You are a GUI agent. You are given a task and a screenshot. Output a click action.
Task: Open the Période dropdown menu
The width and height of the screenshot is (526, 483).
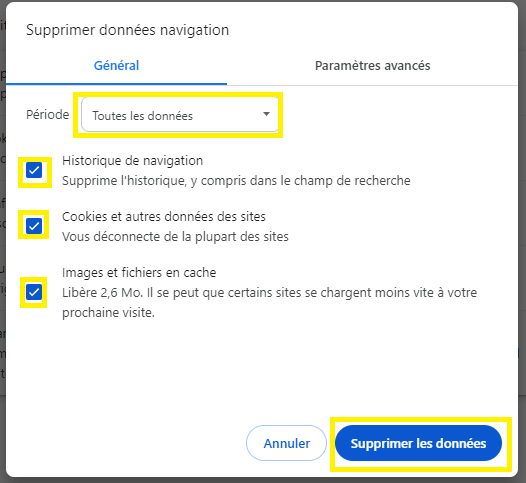[180, 115]
